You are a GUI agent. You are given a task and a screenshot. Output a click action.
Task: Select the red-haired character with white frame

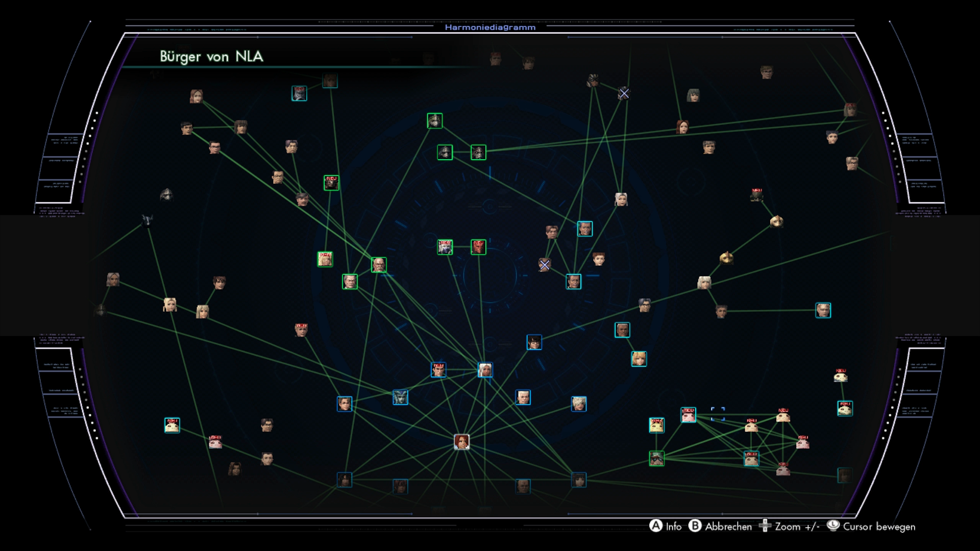point(461,442)
